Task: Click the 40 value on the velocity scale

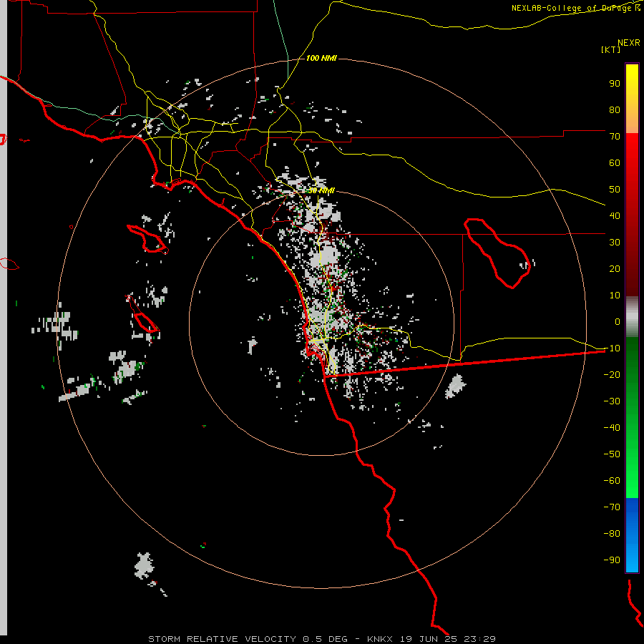Action: [615, 215]
